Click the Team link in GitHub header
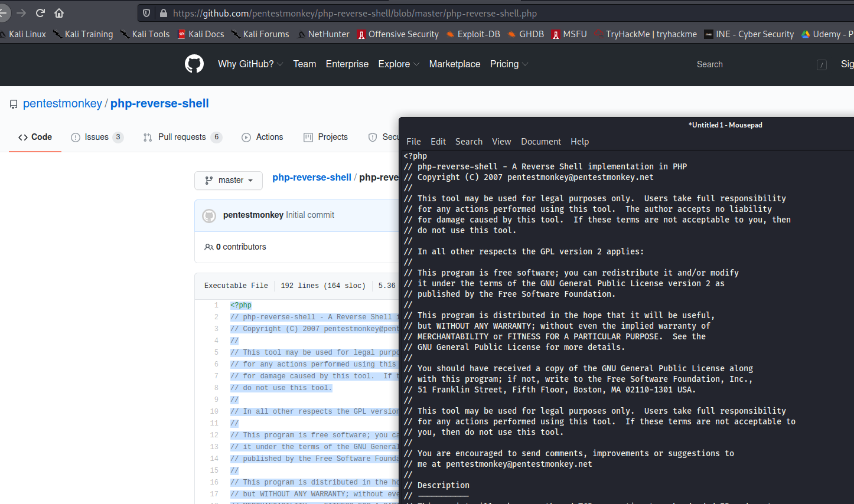This screenshot has height=504, width=854. pyautogui.click(x=305, y=64)
